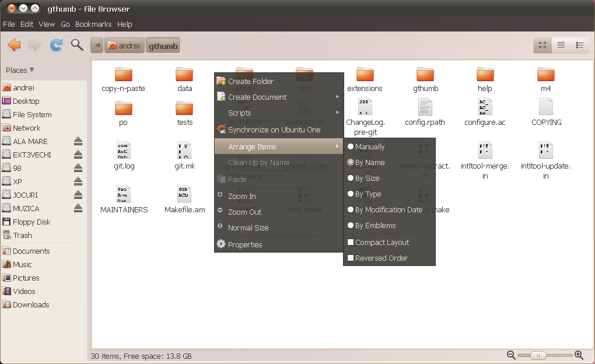Click the Back navigation arrow
595x364 pixels.
(x=14, y=45)
